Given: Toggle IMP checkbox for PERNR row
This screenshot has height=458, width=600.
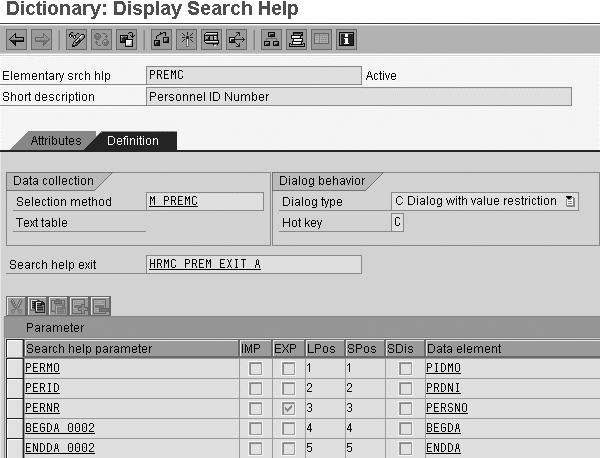Looking at the screenshot, I should (x=255, y=408).
